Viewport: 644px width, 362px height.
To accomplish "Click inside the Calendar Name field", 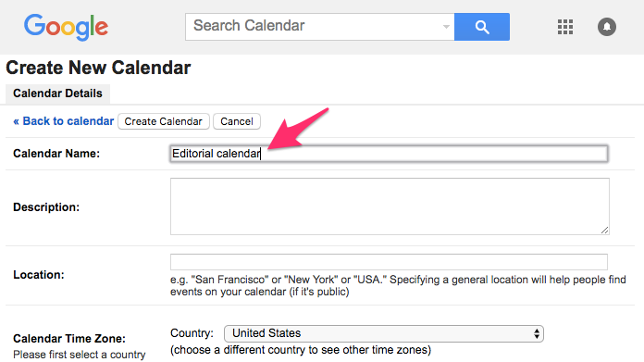I will pyautogui.click(x=389, y=154).
